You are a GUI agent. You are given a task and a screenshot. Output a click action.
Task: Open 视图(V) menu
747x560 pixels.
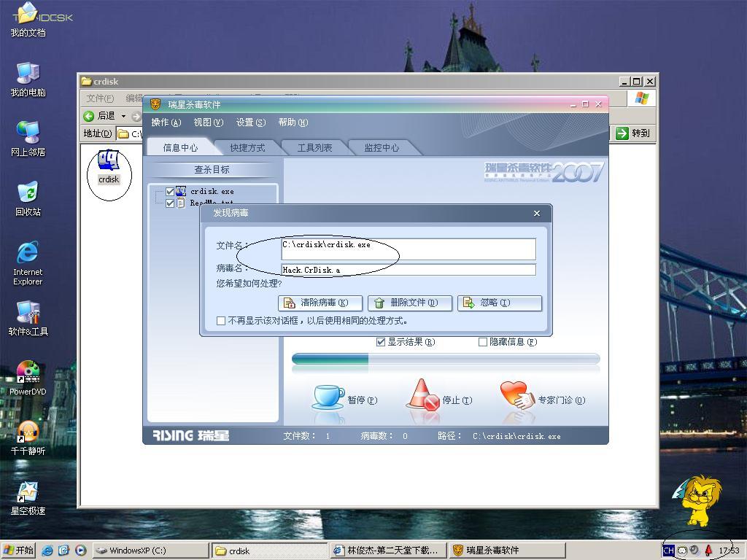(208, 122)
